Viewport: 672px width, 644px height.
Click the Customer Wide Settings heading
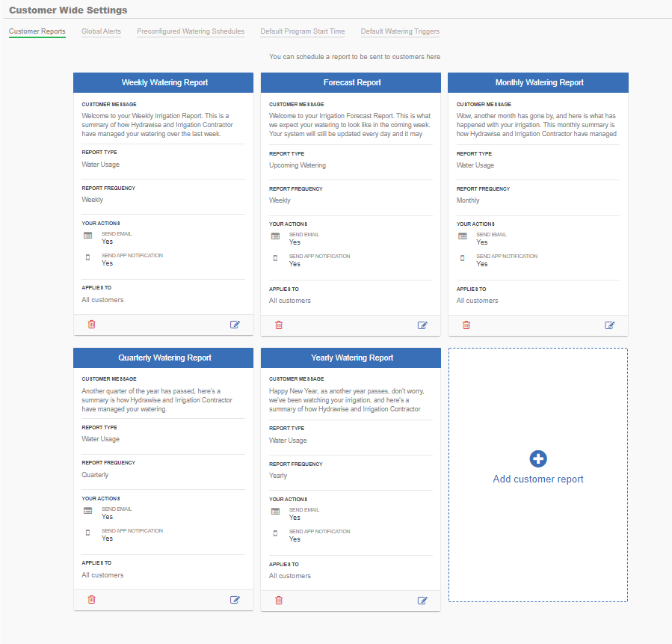(68, 10)
